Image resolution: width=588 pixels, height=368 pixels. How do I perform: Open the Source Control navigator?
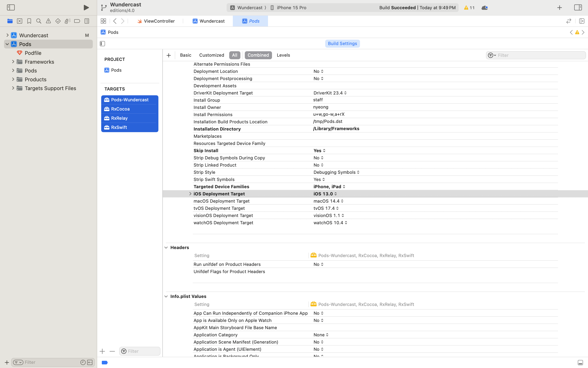(x=20, y=21)
